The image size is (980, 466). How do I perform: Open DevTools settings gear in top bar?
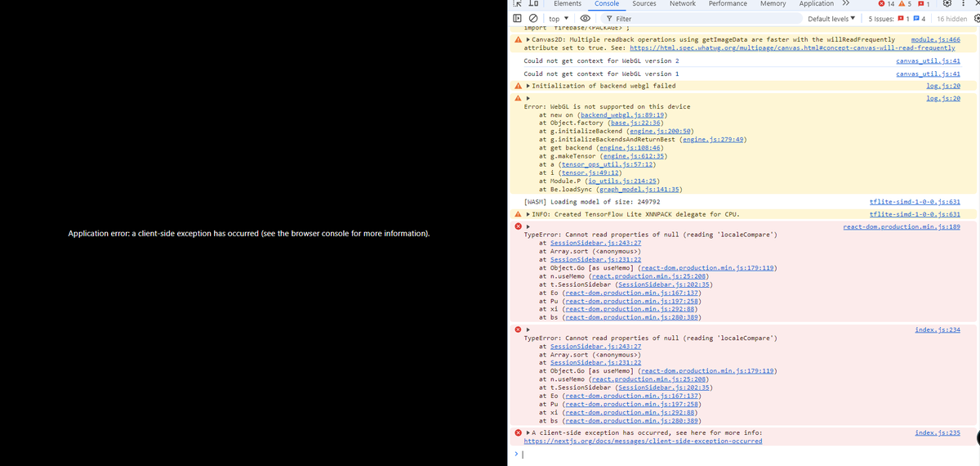tap(949, 4)
